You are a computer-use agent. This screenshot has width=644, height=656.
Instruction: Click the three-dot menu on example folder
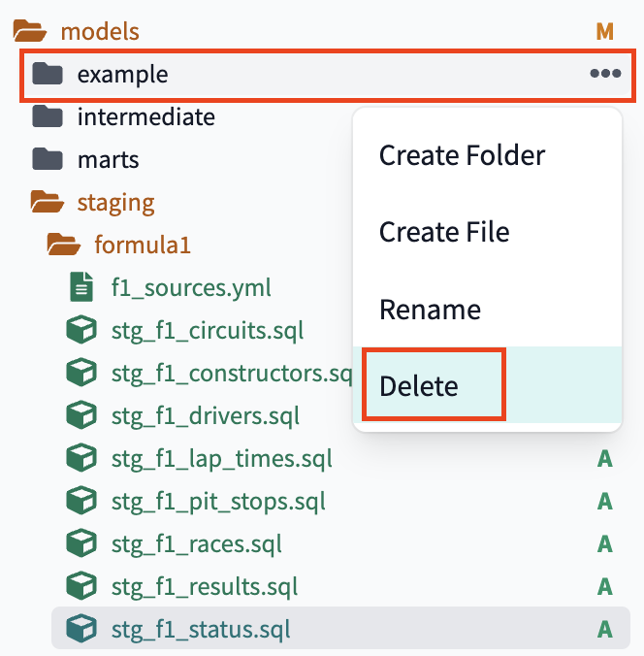point(604,74)
